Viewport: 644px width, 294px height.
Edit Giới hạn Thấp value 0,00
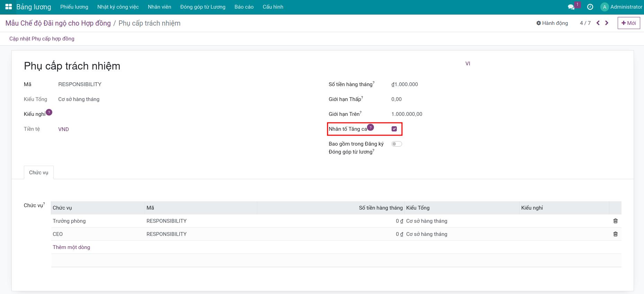click(x=396, y=99)
